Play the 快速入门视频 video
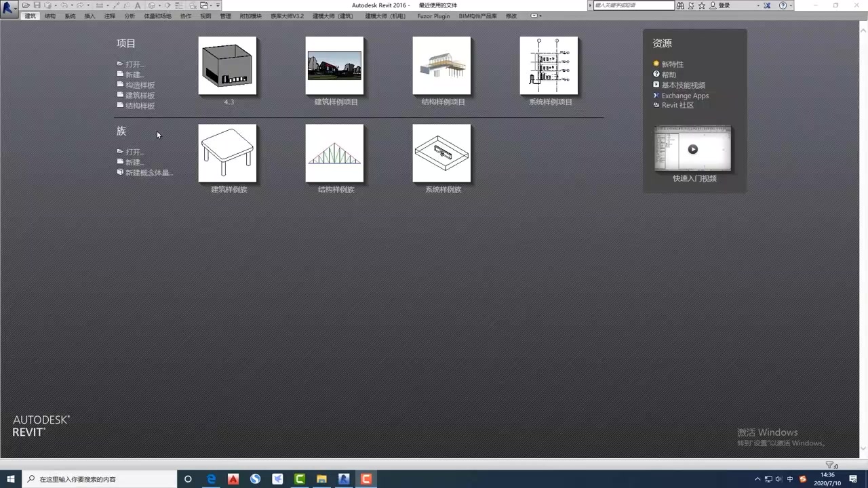This screenshot has width=868, height=488. 692,149
